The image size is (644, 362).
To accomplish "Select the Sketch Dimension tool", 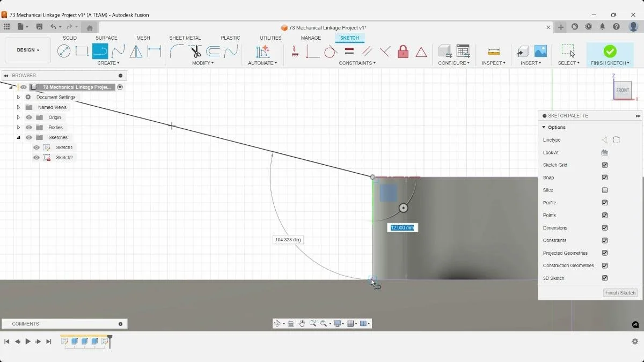I will coord(155,51).
